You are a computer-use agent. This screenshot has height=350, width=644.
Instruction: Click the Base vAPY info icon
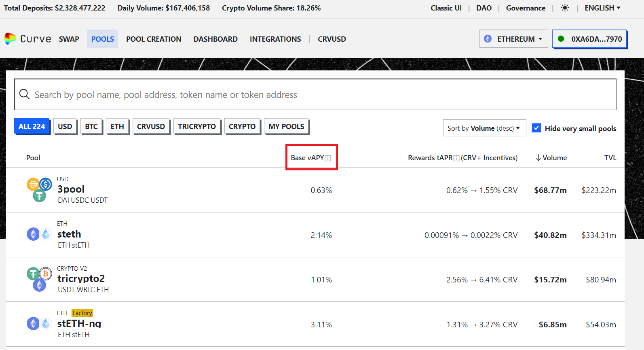point(328,158)
